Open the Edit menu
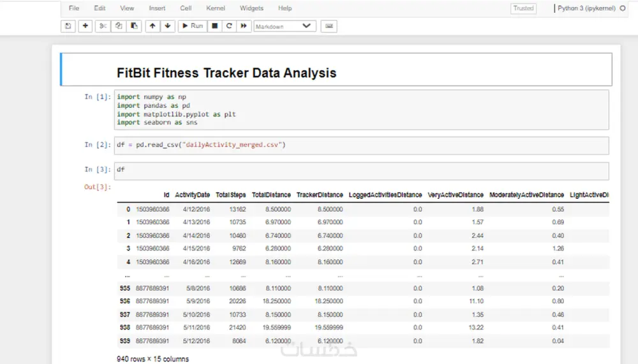638x364 pixels. (x=100, y=8)
